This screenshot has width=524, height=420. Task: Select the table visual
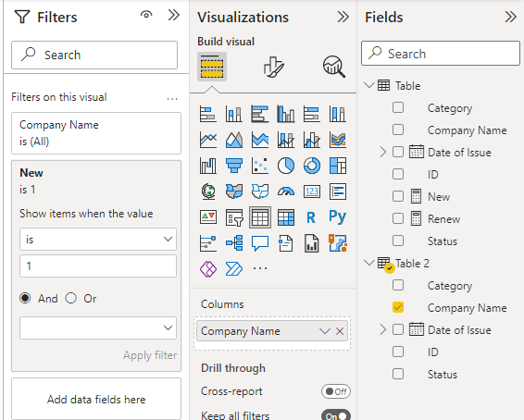(x=260, y=217)
